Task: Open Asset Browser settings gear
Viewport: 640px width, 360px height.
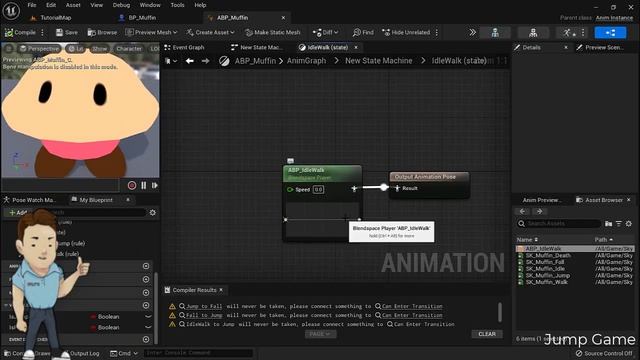Action: click(x=629, y=223)
